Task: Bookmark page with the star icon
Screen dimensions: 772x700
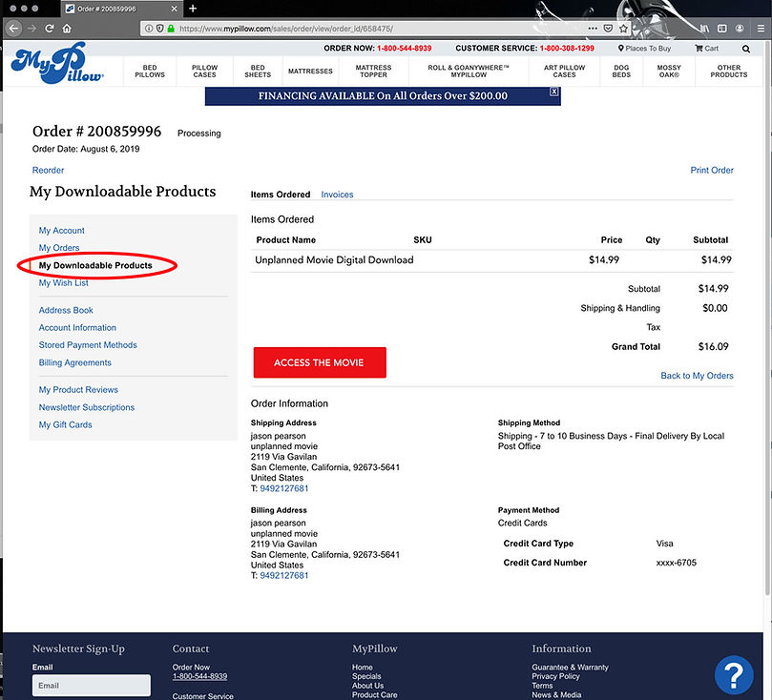Action: point(623,29)
